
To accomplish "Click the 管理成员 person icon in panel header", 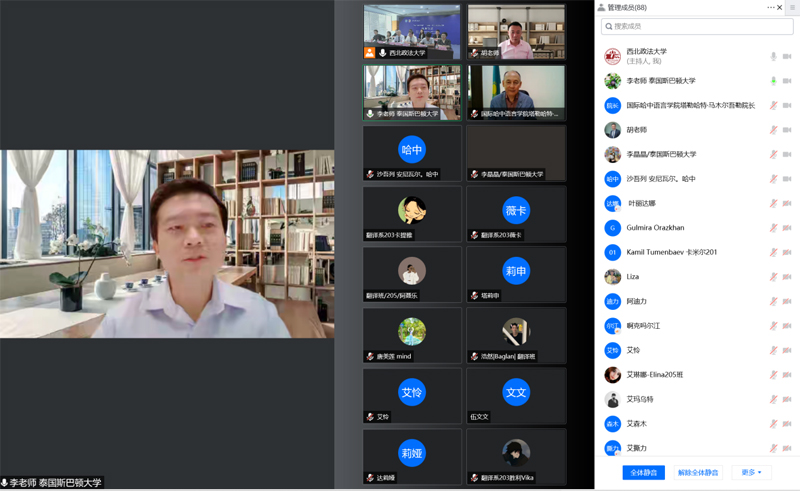I will (x=601, y=7).
